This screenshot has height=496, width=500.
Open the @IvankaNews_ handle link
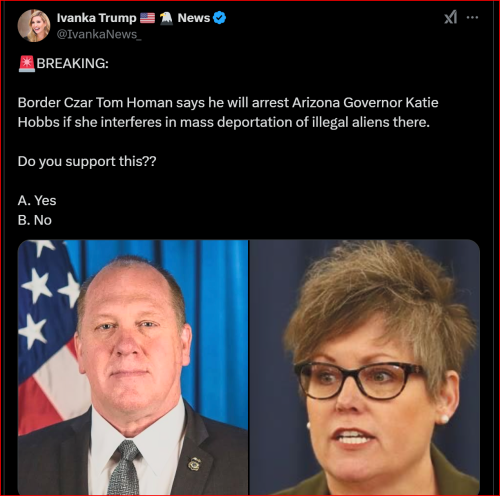click(x=99, y=34)
